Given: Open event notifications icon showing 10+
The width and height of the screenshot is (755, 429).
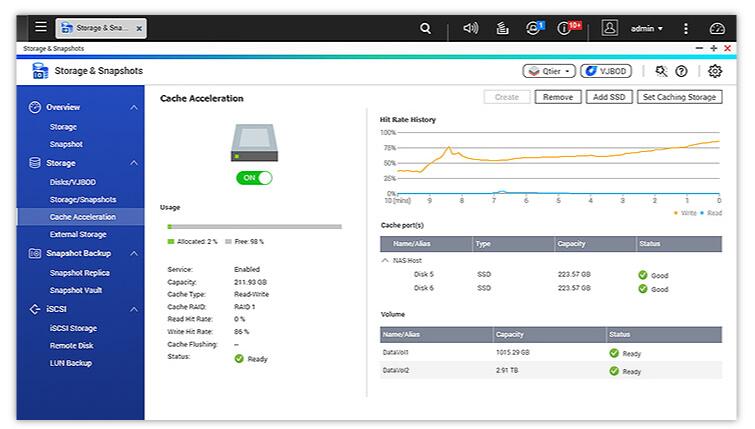Looking at the screenshot, I should pos(569,27).
